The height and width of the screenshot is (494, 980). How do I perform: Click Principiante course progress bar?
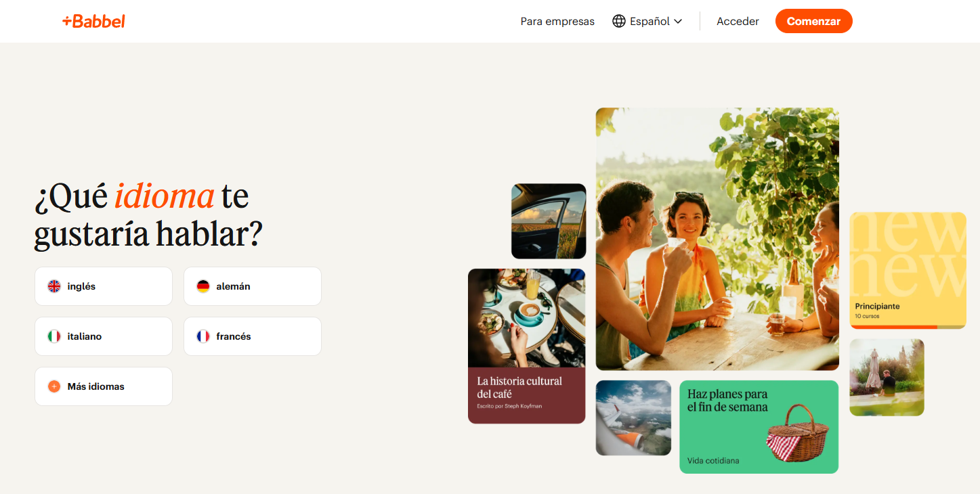point(908,327)
